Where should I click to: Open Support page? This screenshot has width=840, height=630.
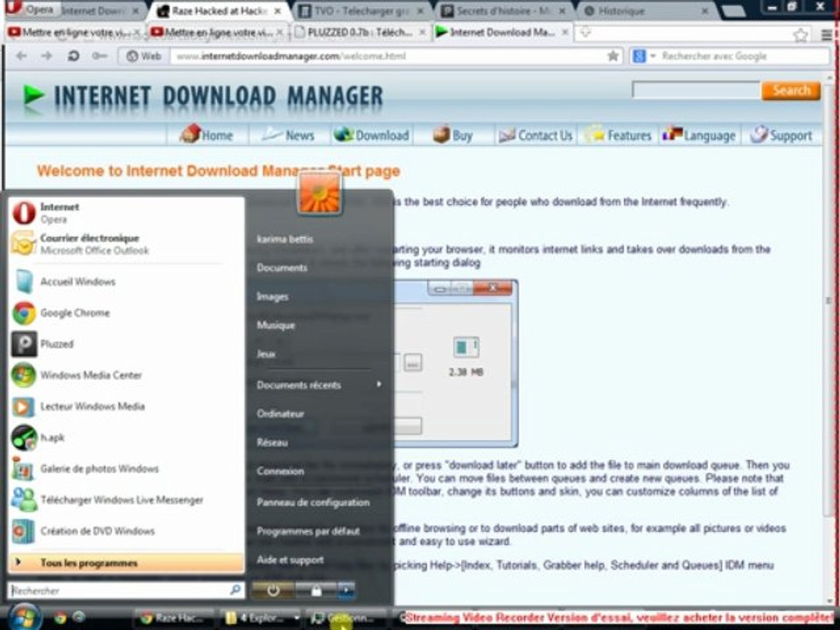point(781,135)
